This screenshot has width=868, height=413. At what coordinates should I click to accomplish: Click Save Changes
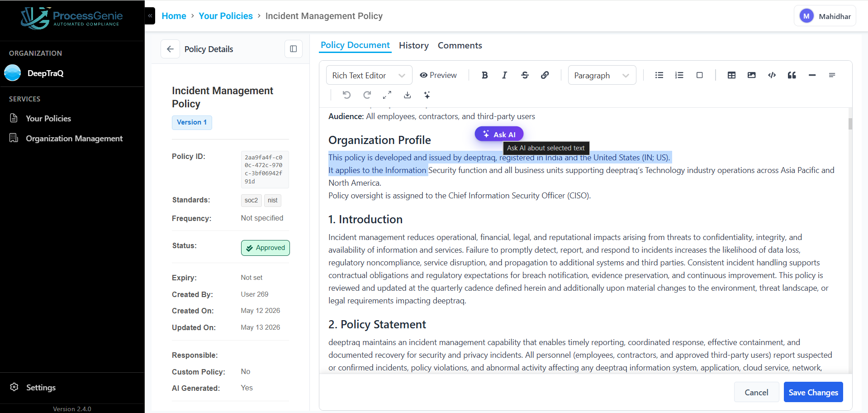813,392
